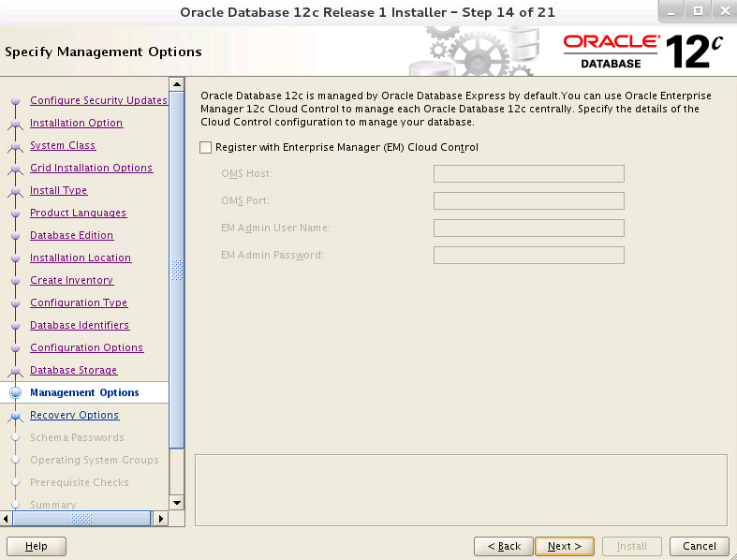The height and width of the screenshot is (560, 737).
Task: Click the EM Admin User Name field
Action: click(529, 228)
